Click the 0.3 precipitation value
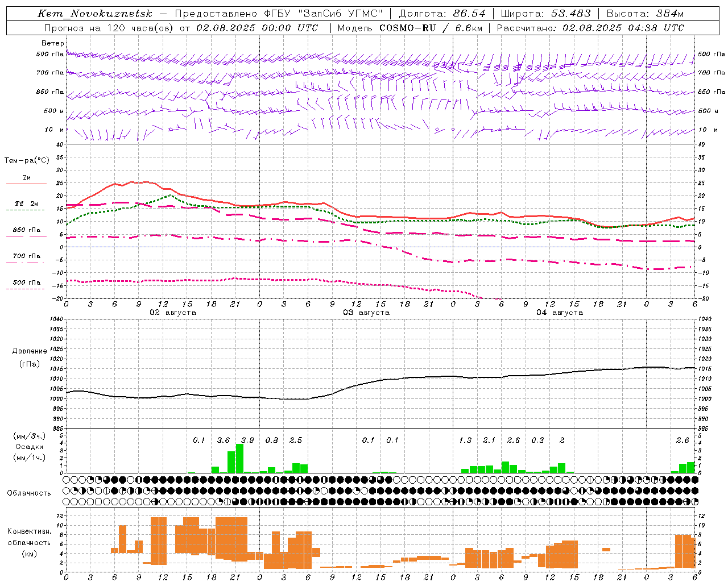 [x=537, y=440]
